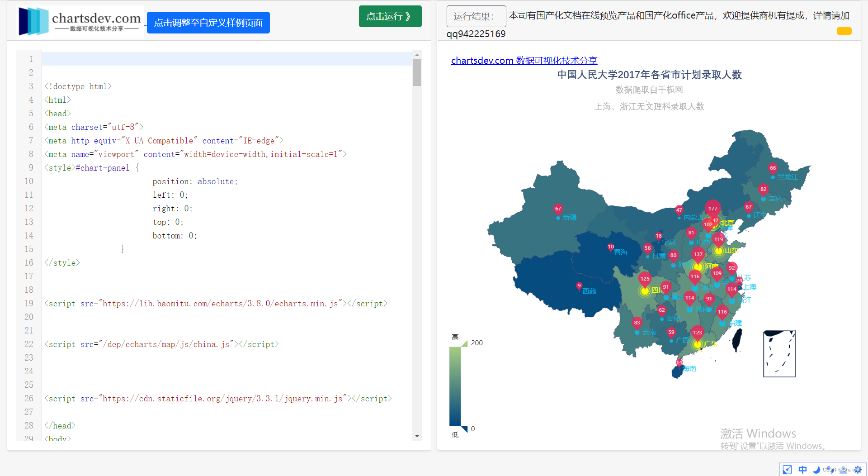The height and width of the screenshot is (476, 868).
Task: Click the small yellow button under the announcement
Action: [844, 31]
